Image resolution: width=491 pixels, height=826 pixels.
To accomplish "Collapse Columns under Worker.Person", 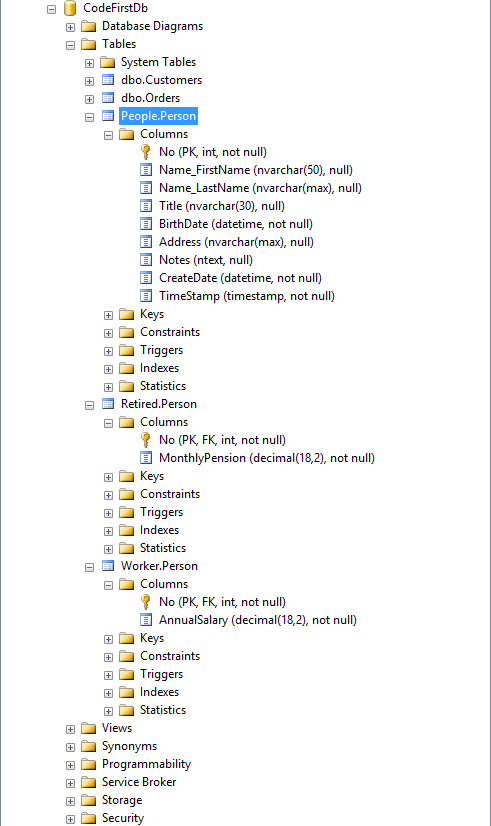I will (109, 585).
